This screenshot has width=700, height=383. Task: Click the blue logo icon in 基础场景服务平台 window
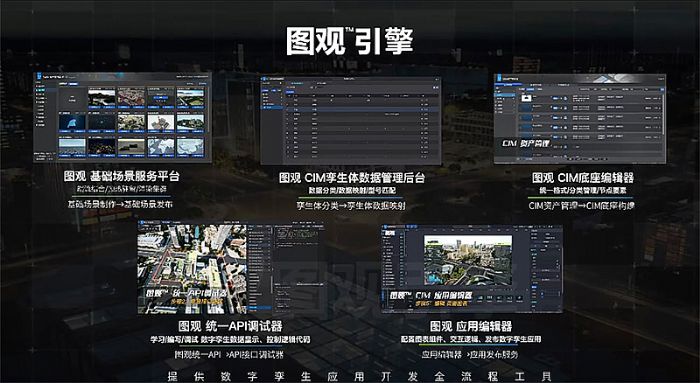point(38,76)
